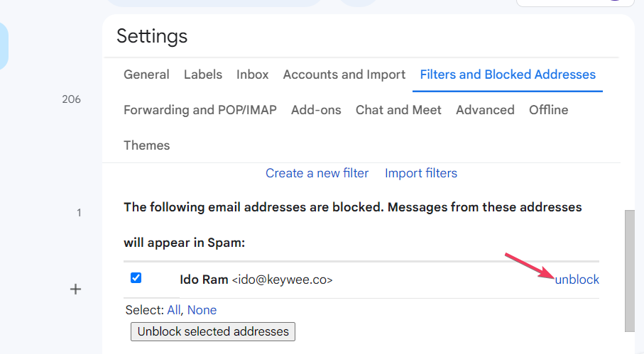This screenshot has height=354, width=644.
Task: Select All blocked addresses
Action: tap(174, 310)
